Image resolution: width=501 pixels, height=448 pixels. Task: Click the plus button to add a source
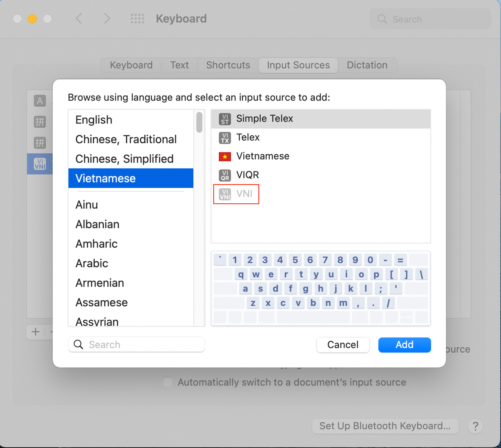click(x=35, y=332)
